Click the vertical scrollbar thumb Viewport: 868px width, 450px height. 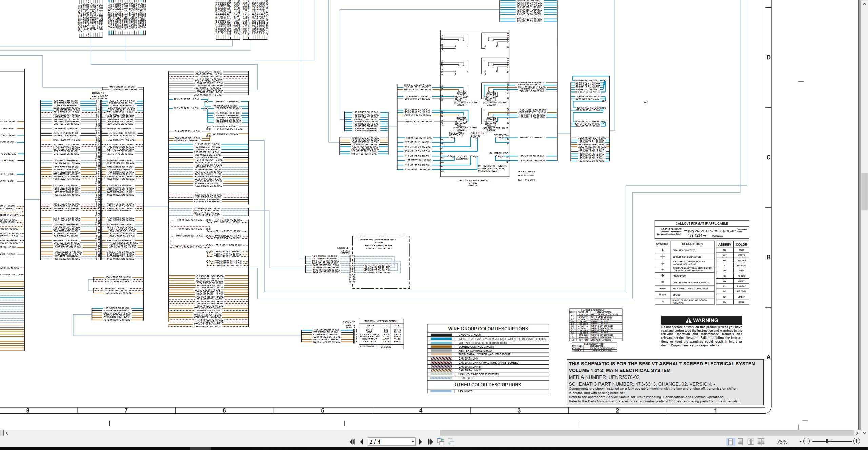[864, 192]
